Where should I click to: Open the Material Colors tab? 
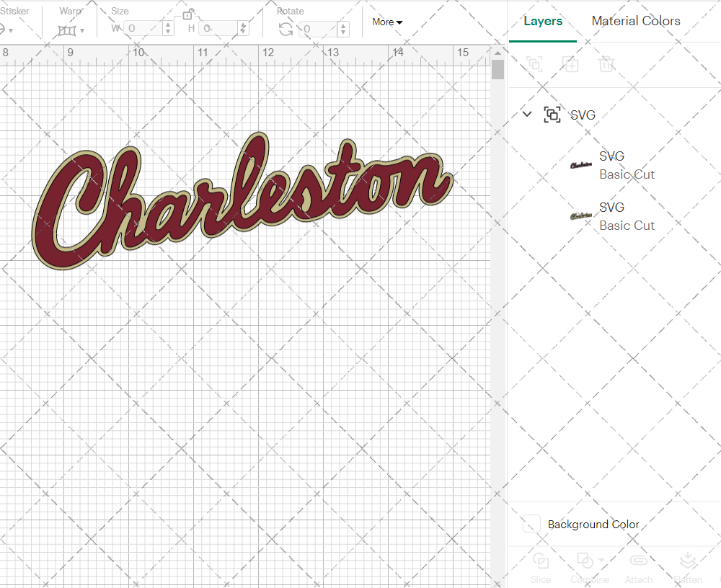[635, 21]
